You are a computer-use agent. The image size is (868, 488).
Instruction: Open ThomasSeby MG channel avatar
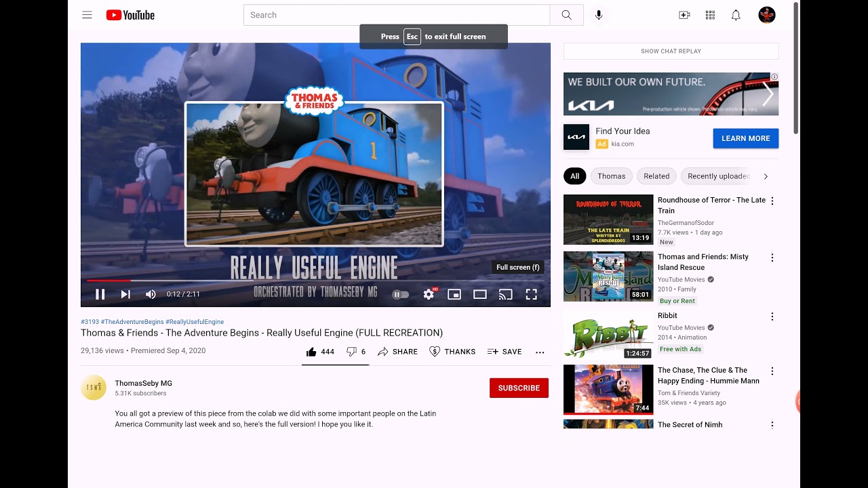[94, 388]
